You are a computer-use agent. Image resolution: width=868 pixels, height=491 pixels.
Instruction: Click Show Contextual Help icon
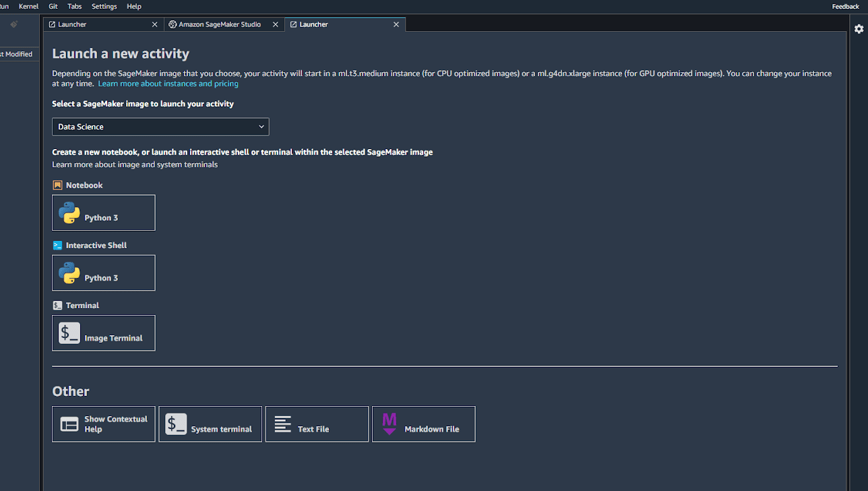[69, 424]
